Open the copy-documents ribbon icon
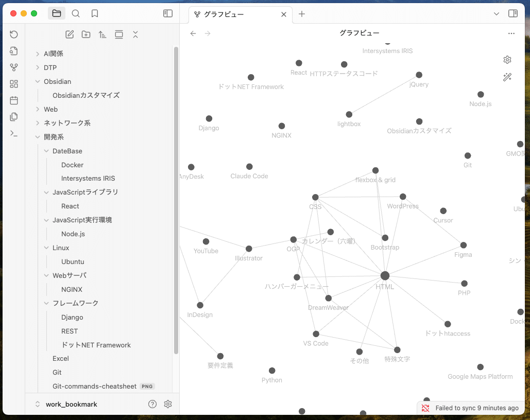This screenshot has width=530, height=420. pyautogui.click(x=14, y=117)
